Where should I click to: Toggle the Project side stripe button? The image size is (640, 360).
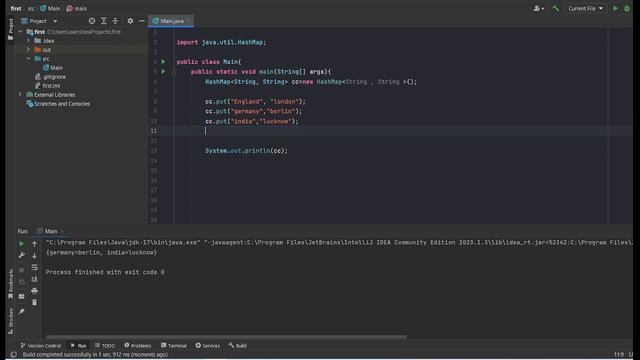coord(11,29)
